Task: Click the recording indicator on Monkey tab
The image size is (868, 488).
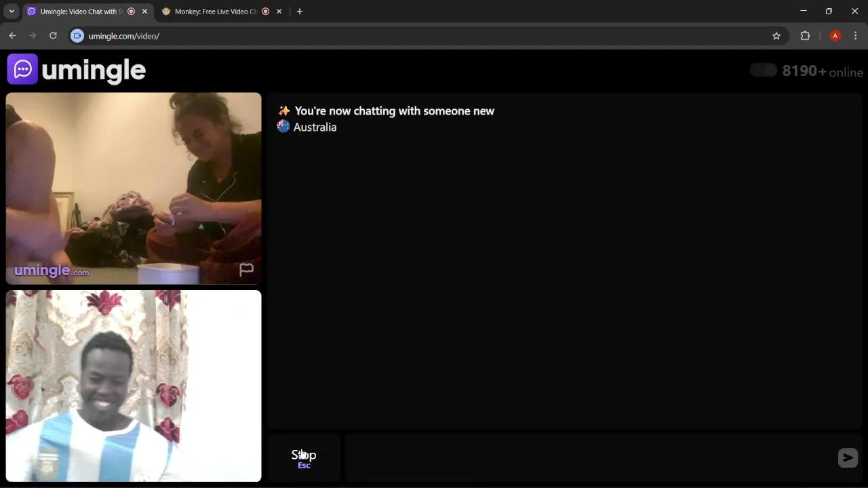Action: pyautogui.click(x=266, y=12)
